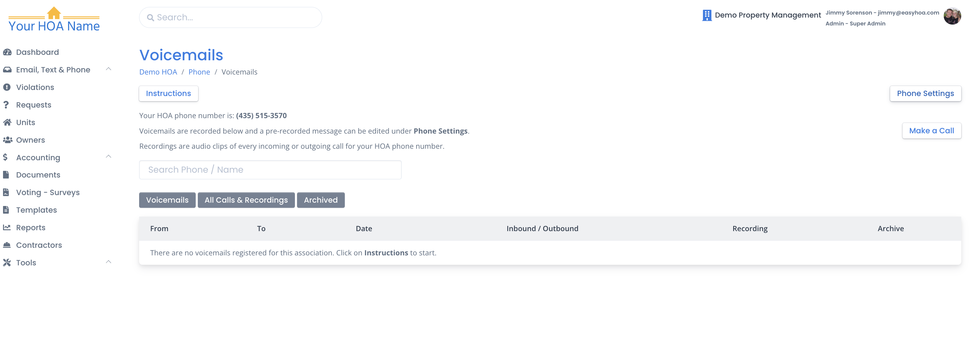This screenshot has height=352, width=980.
Task: Click the Demo Property Management building icon
Action: pos(707,15)
